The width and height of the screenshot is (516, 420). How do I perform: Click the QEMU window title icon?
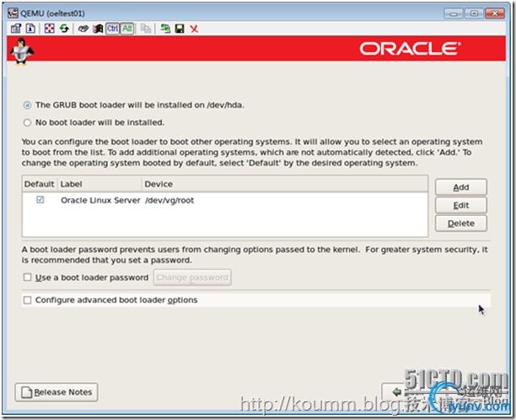click(x=13, y=13)
